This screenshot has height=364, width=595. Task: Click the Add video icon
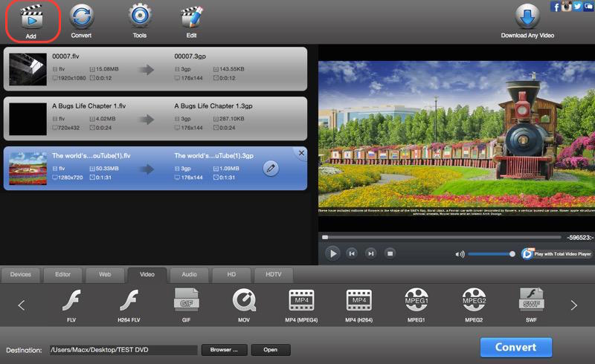(x=31, y=16)
